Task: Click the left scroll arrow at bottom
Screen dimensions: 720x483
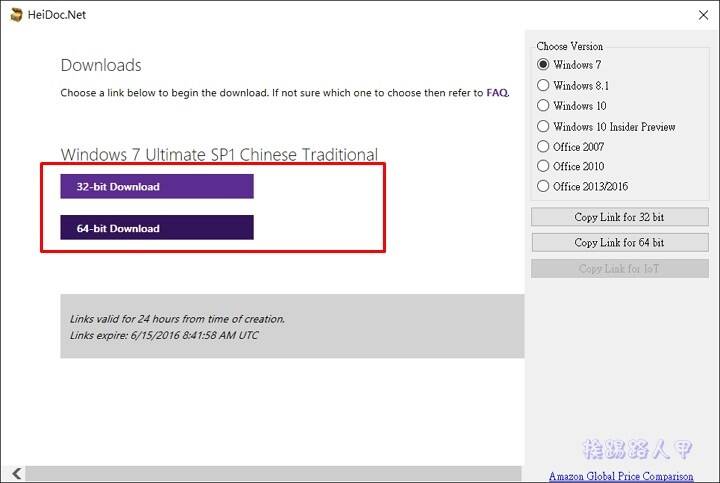Action: point(17,473)
